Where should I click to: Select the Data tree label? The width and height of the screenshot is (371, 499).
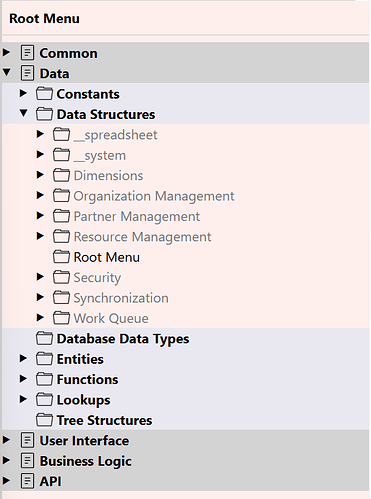tap(54, 74)
